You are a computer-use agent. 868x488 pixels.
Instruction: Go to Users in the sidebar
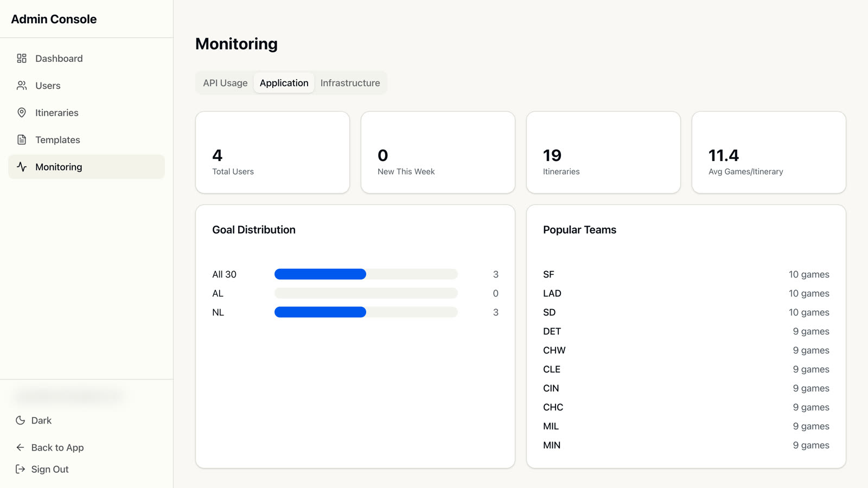86,86
